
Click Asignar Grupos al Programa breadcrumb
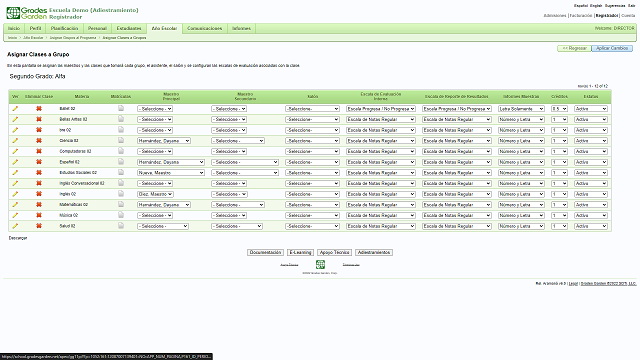pos(73,38)
